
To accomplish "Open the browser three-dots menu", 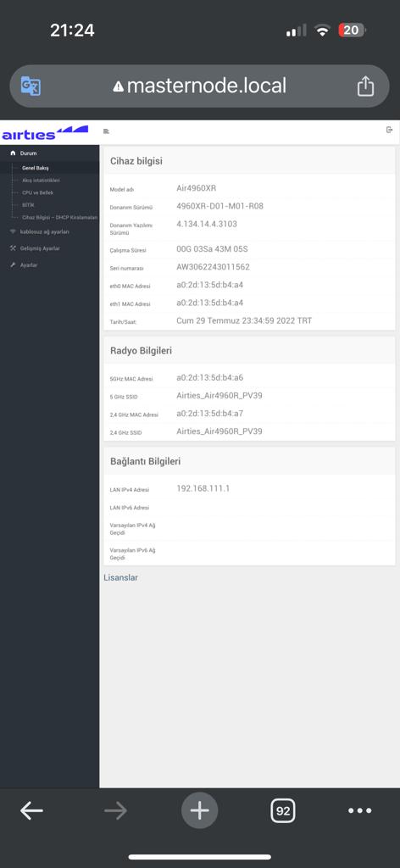I will tap(359, 811).
